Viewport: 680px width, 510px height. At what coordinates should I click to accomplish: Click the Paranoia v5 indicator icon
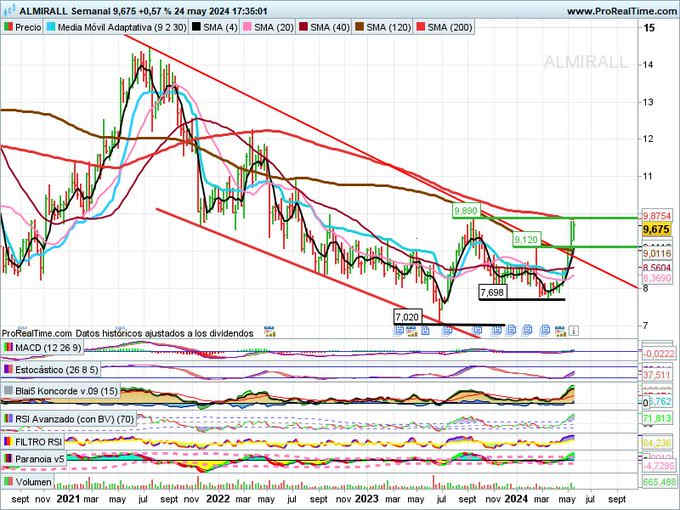[x=8, y=459]
